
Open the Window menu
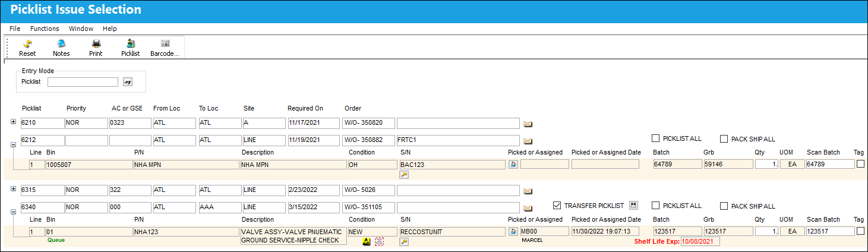click(81, 29)
